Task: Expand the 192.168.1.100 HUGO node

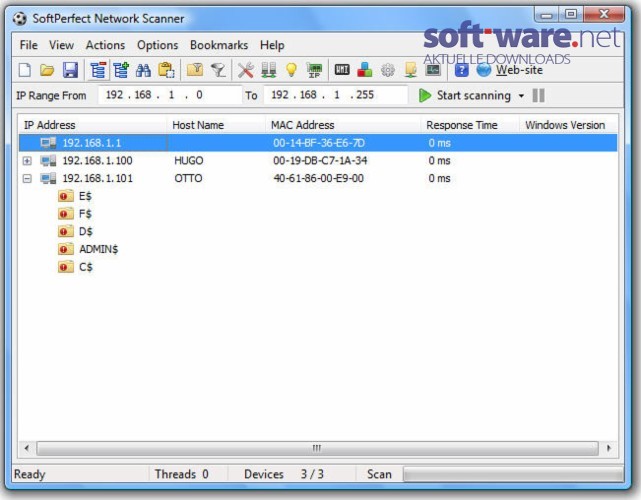Action: click(x=27, y=161)
